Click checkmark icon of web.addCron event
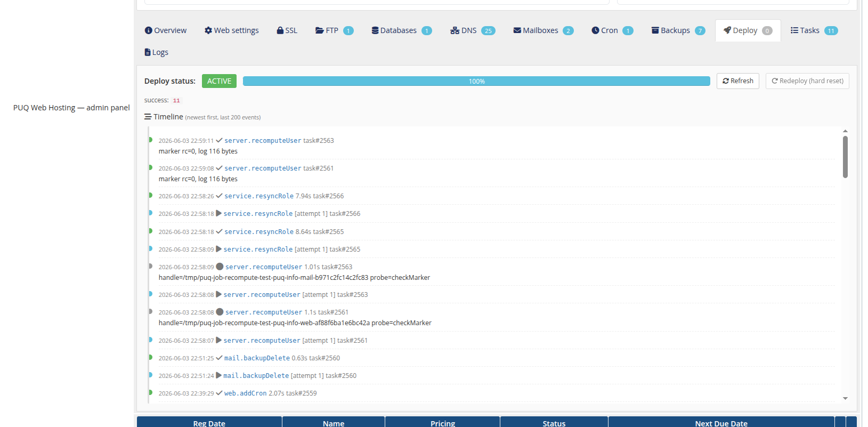Viewport: 868px width, 427px height. [219, 393]
